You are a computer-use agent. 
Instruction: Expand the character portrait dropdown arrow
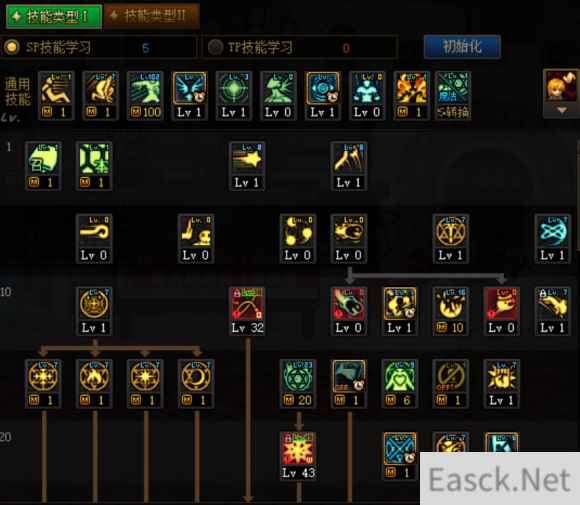(562, 110)
